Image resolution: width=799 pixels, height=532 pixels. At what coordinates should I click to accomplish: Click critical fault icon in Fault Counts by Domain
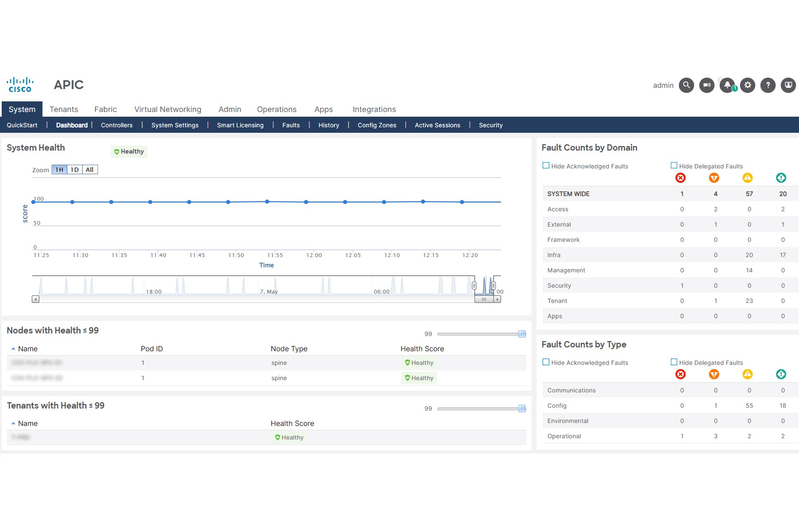click(681, 178)
